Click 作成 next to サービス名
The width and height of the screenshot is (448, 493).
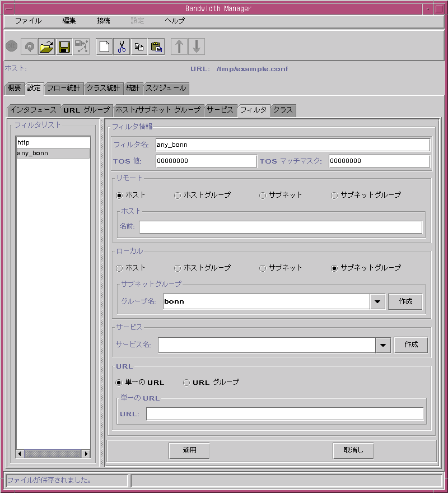(x=411, y=345)
